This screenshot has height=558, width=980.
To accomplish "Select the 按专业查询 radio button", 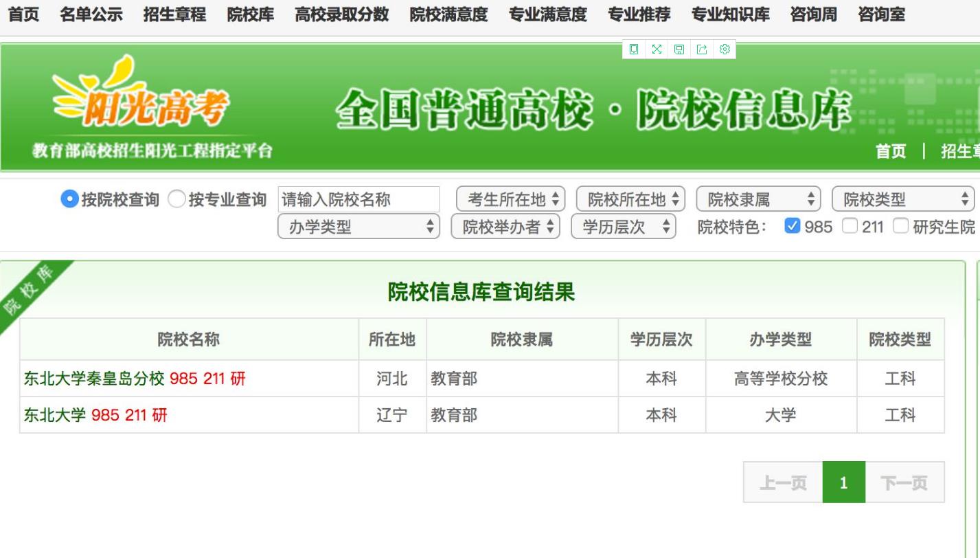I will [x=176, y=199].
